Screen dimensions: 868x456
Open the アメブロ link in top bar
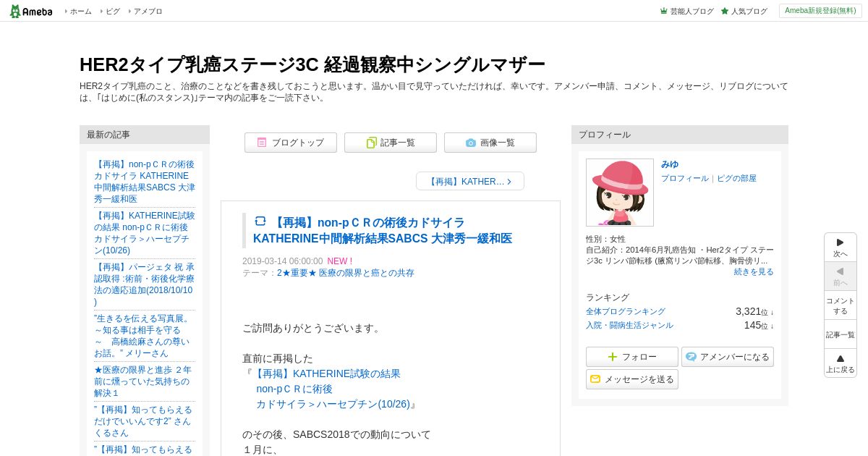click(148, 12)
